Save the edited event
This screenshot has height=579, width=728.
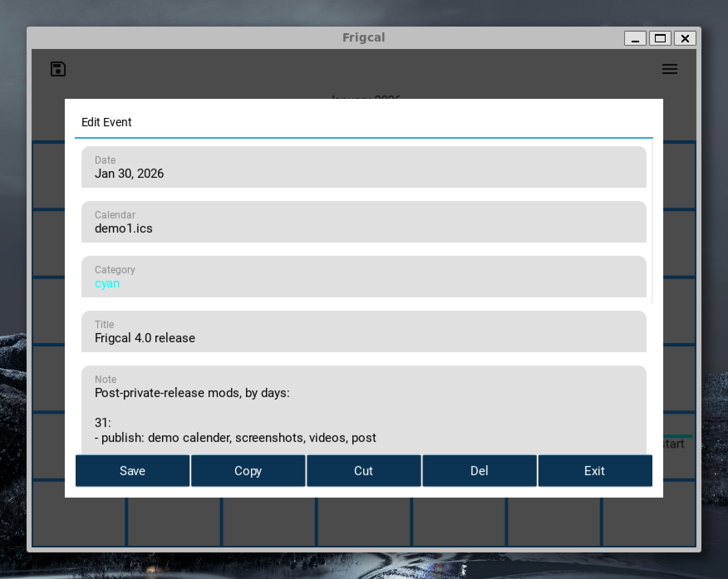pos(133,471)
